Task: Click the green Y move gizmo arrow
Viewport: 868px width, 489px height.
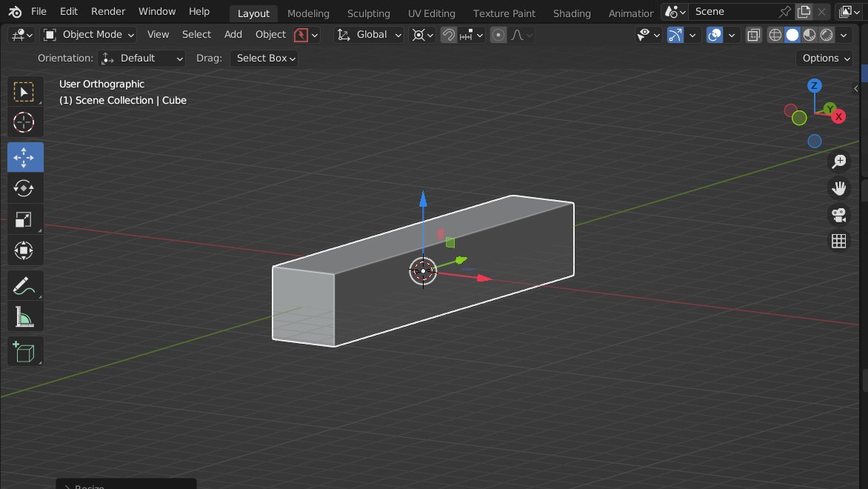Action: click(x=461, y=260)
